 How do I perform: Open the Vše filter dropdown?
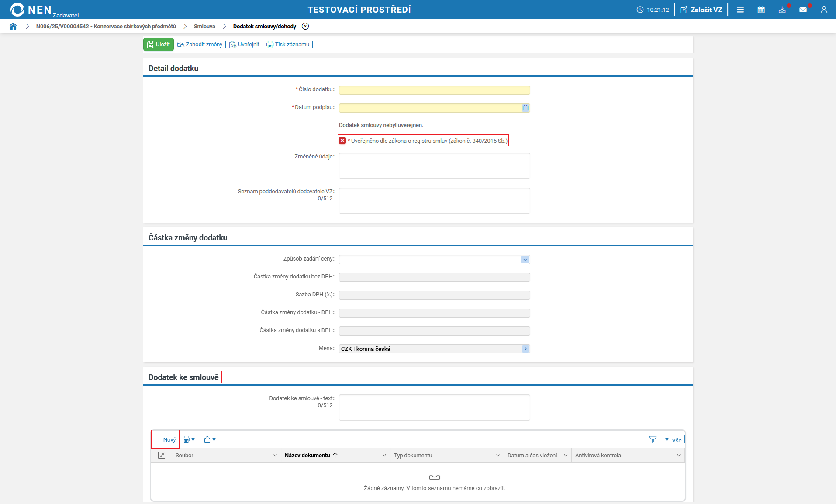(673, 440)
